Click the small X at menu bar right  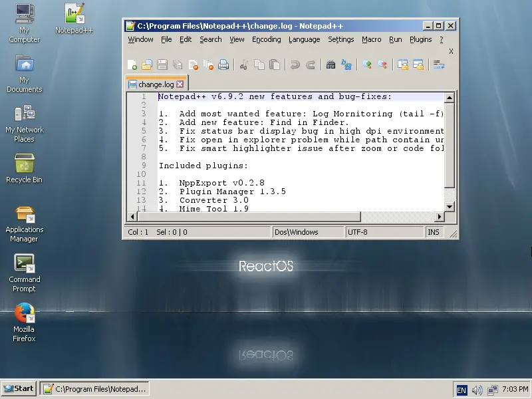pyautogui.click(x=451, y=51)
